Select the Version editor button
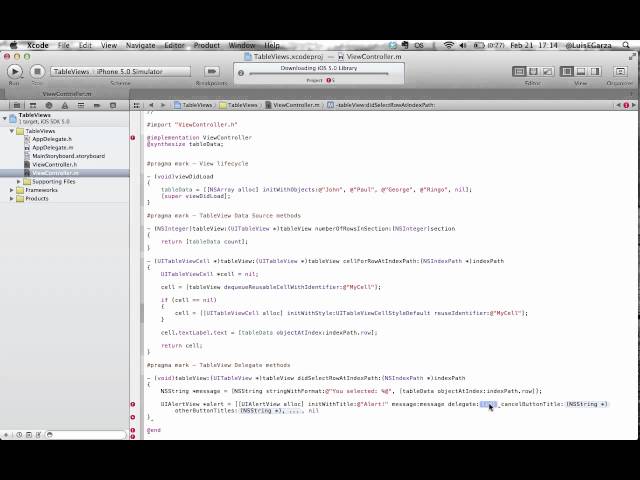Screen dimensions: 640x480 (547, 71)
